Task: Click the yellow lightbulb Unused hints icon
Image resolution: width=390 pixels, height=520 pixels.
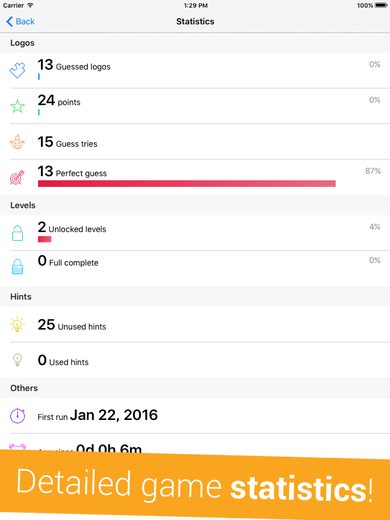Action: tap(17, 324)
